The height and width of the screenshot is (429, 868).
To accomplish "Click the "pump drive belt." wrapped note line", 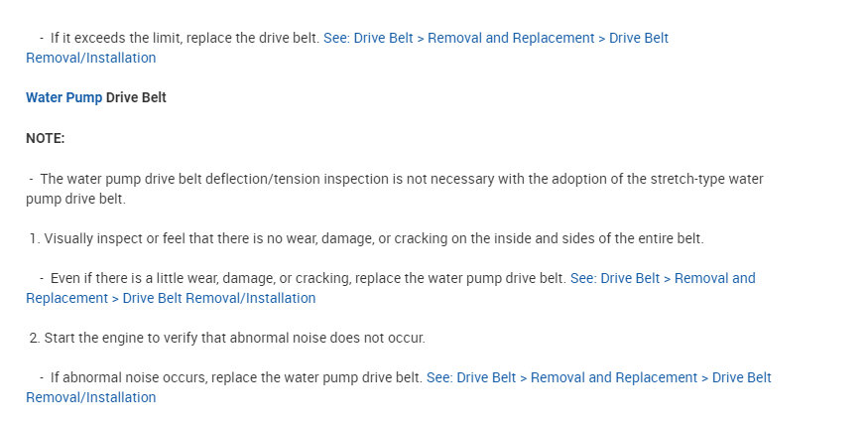I will pos(75,199).
